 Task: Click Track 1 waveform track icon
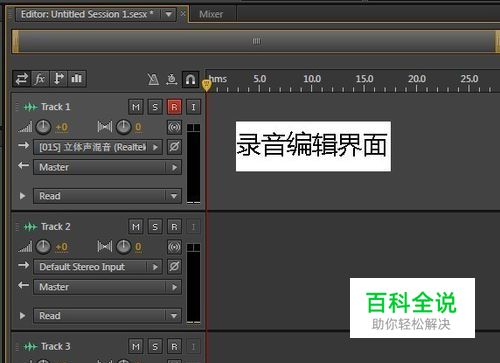(30, 107)
